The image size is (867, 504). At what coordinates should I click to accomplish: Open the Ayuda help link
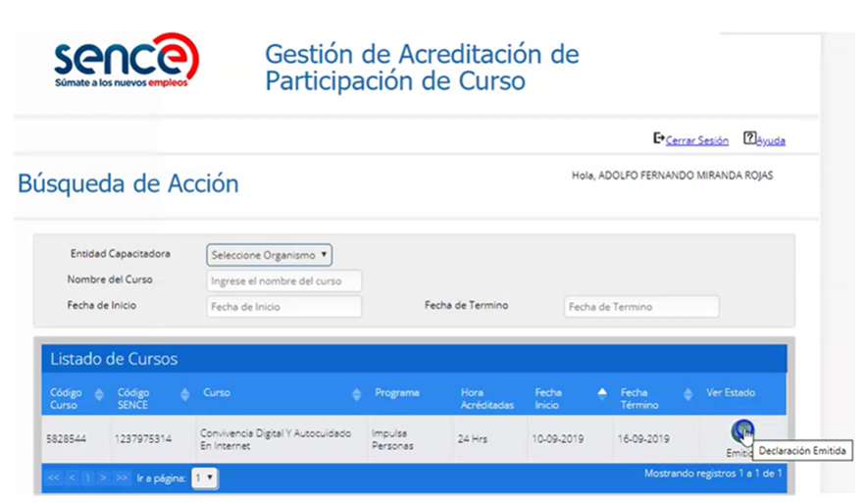tap(771, 141)
